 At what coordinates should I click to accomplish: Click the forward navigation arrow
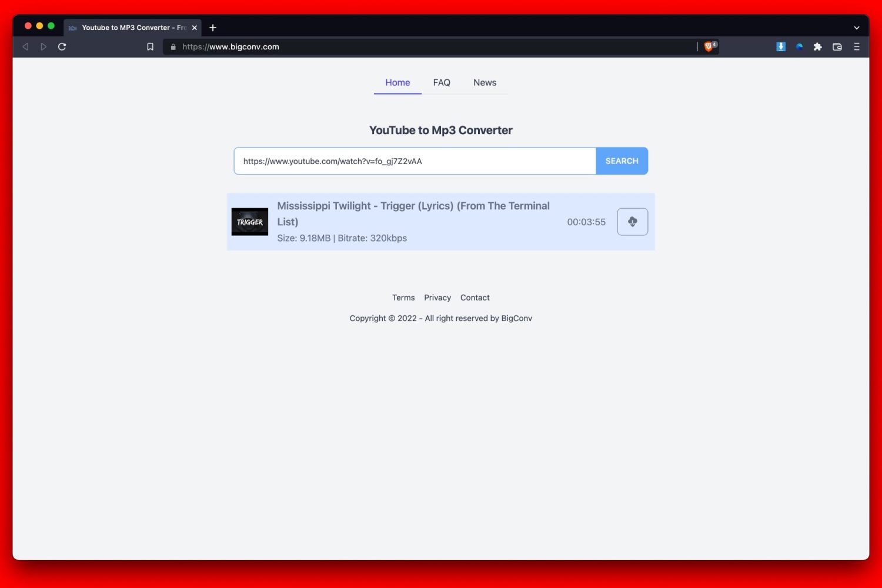point(43,46)
